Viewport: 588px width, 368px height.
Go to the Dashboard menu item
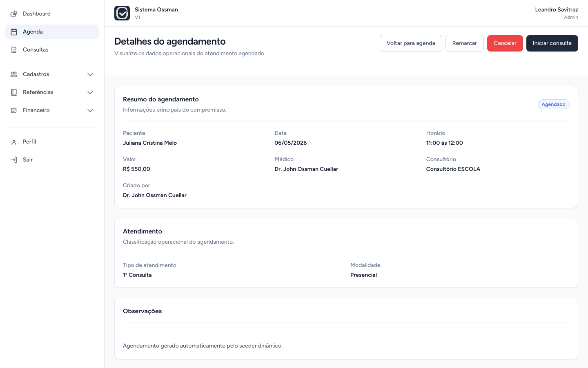pos(52,14)
